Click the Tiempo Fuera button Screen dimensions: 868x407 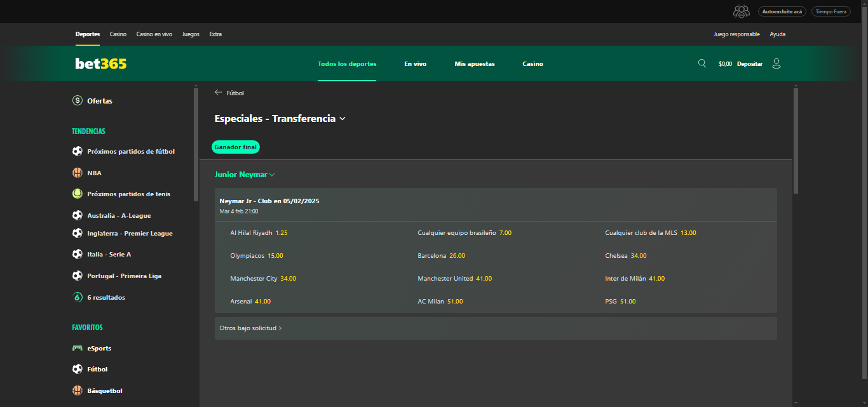click(x=831, y=11)
